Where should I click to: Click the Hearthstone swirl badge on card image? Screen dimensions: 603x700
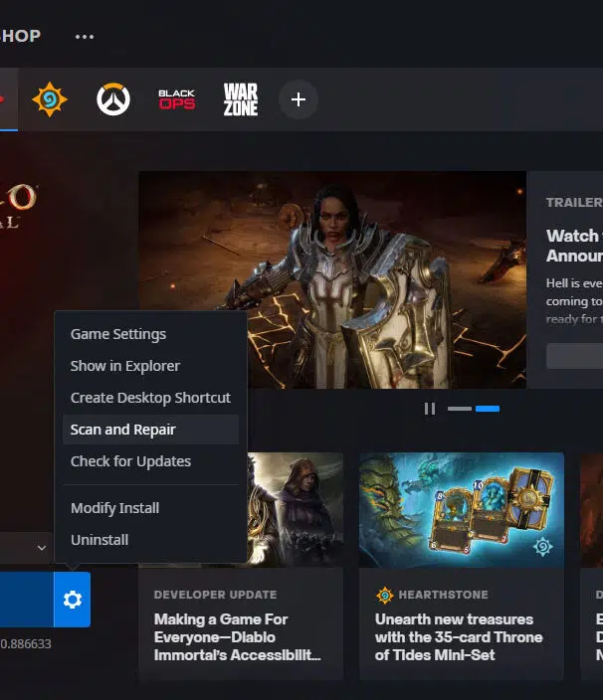(x=542, y=547)
